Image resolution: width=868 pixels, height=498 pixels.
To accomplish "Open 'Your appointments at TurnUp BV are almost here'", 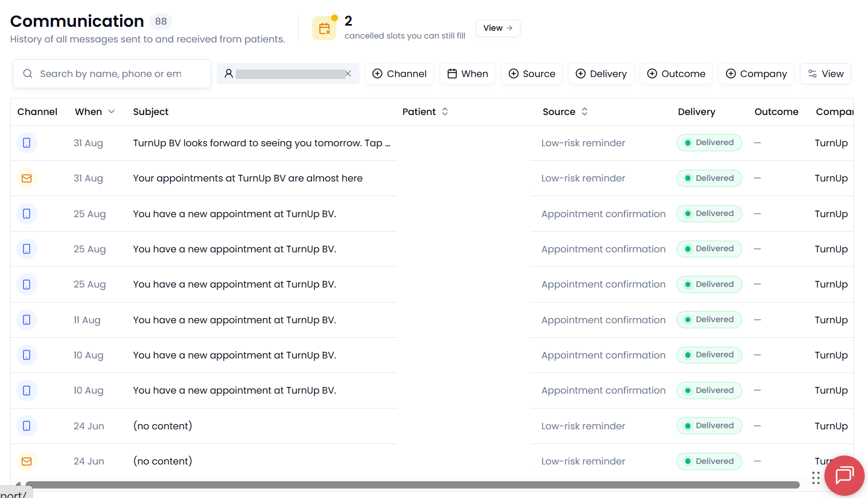I will [x=248, y=178].
